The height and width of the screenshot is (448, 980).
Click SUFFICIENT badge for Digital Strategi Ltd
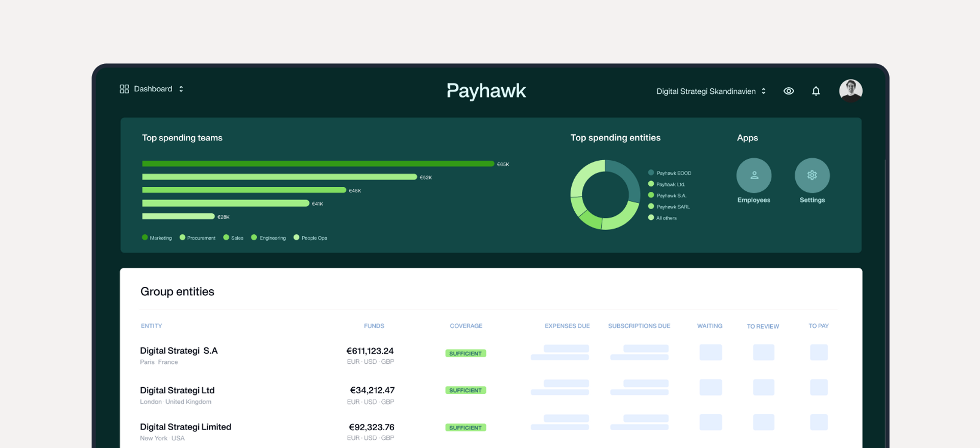pos(465,390)
